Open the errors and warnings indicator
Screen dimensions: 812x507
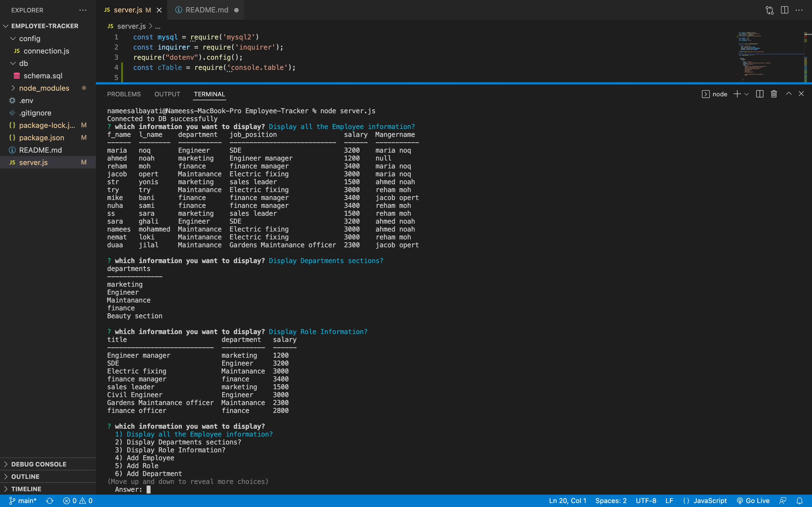pos(77,501)
